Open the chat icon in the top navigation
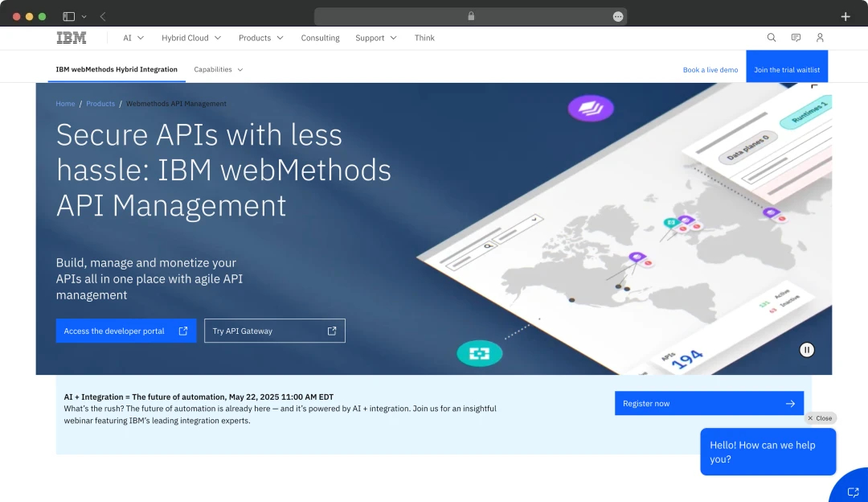This screenshot has height=502, width=868. point(796,37)
